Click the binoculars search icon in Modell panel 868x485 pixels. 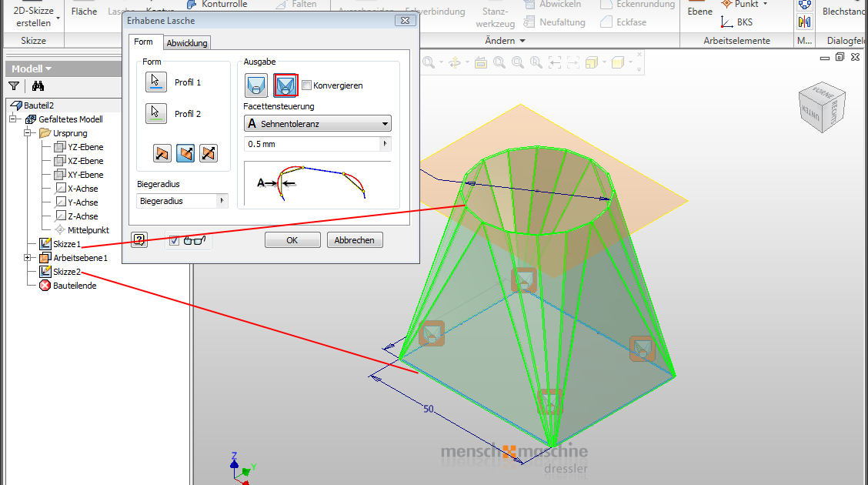click(37, 86)
